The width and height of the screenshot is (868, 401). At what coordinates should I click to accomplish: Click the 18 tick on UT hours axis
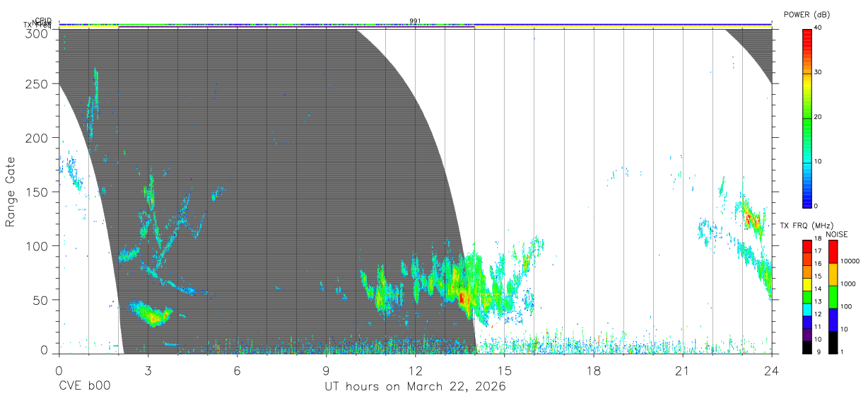click(594, 371)
